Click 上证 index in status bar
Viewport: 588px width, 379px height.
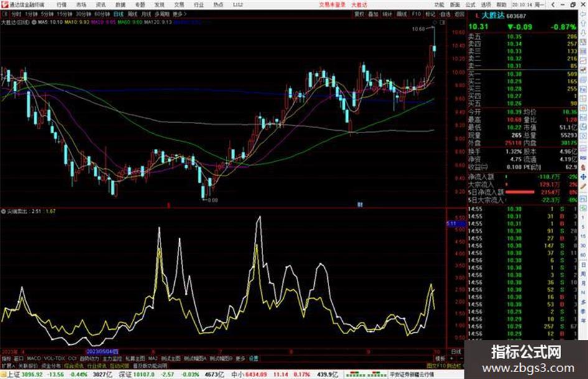13,375
